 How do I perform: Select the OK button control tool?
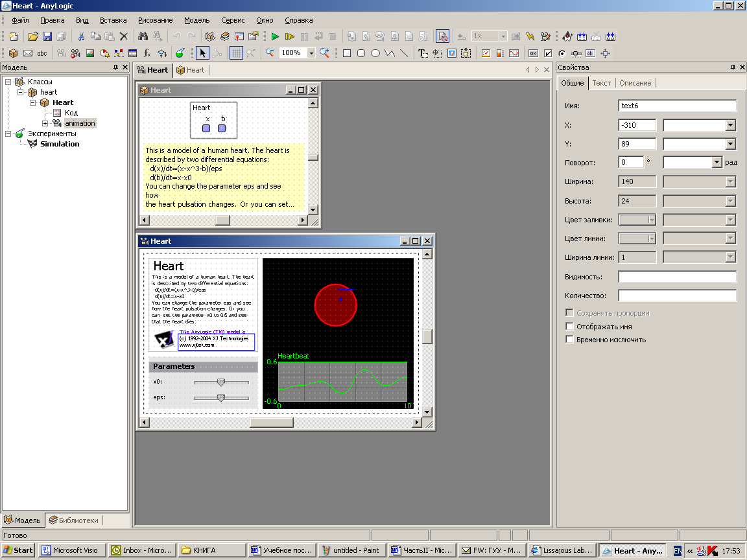534,53
